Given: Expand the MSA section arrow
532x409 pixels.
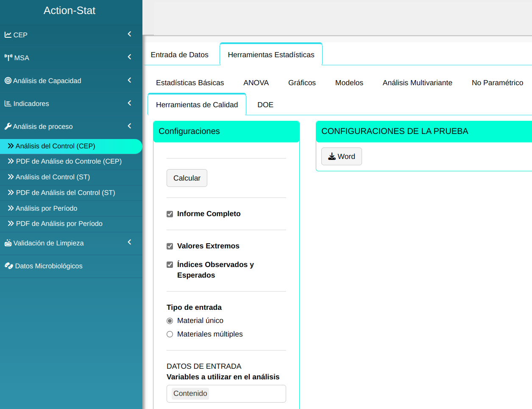Looking at the screenshot, I should 129,57.
